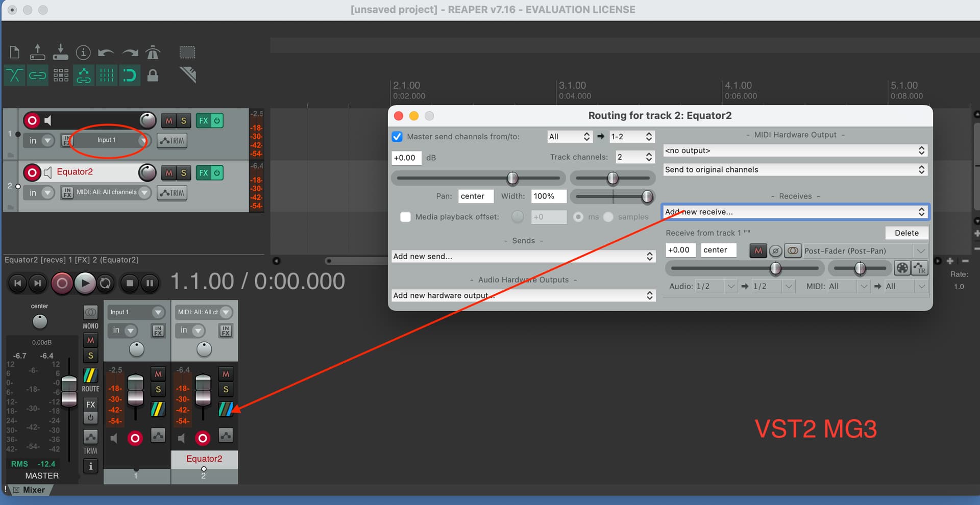This screenshot has width=980, height=505.
Task: Click track 1 input FX icon
Action: 67,140
